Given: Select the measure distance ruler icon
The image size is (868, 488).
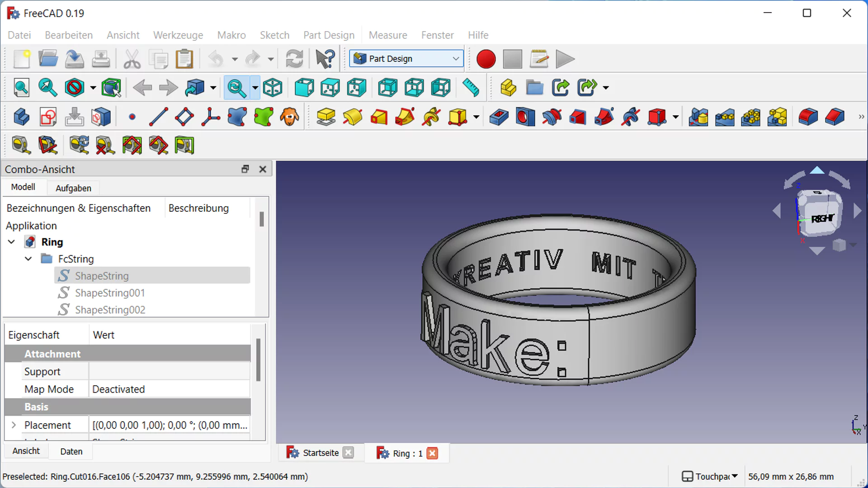Looking at the screenshot, I should point(471,88).
